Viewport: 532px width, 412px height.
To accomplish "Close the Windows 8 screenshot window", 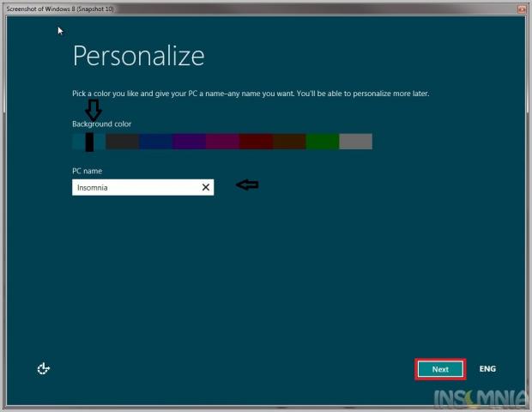I will 522,9.
